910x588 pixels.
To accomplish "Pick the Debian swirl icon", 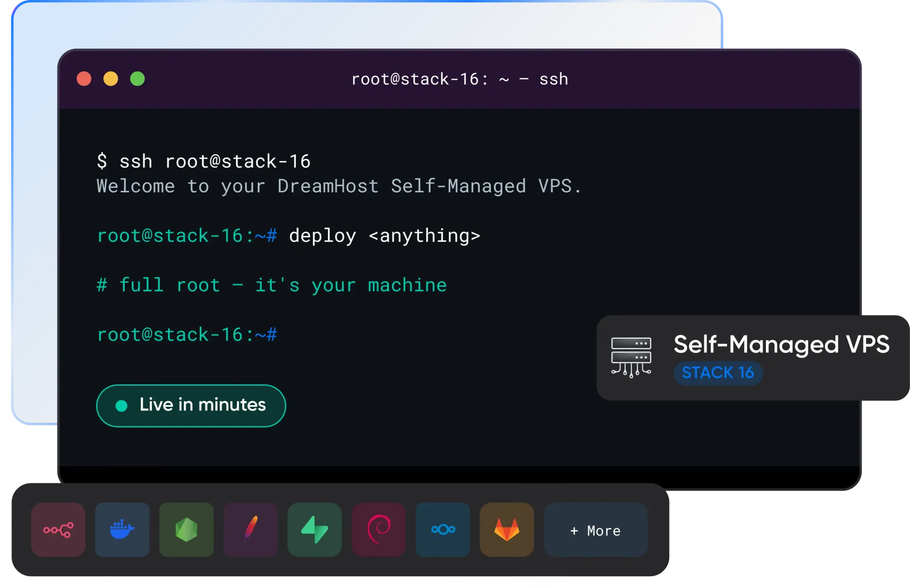I will 379,530.
